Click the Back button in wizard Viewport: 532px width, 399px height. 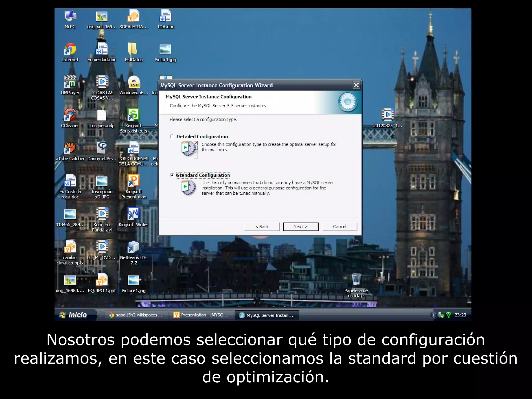(262, 227)
